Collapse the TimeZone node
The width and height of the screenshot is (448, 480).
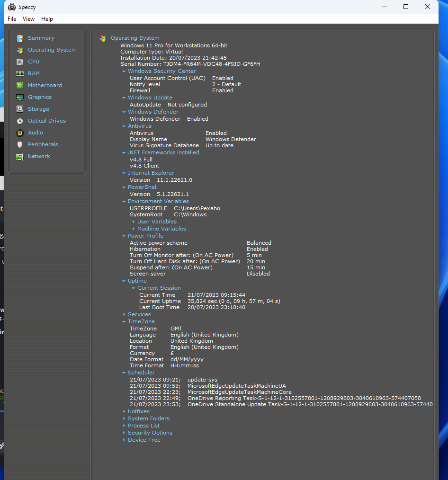pos(124,322)
